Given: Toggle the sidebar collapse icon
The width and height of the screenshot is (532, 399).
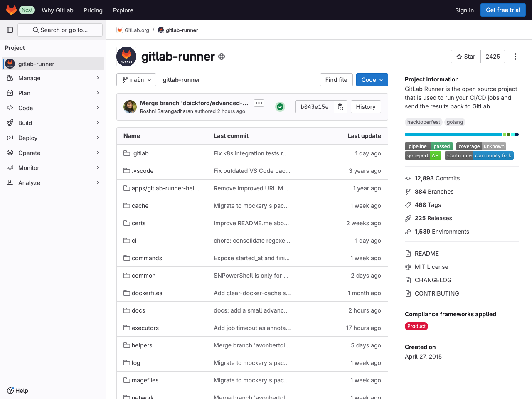Looking at the screenshot, I should [x=10, y=30].
